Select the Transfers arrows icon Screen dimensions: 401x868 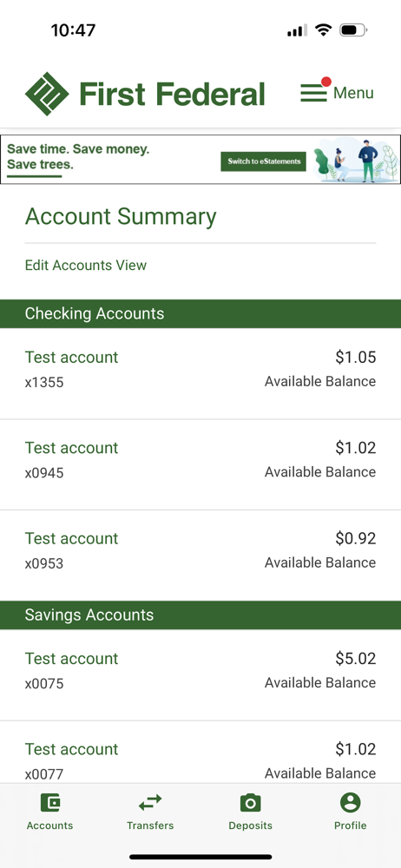point(150,802)
